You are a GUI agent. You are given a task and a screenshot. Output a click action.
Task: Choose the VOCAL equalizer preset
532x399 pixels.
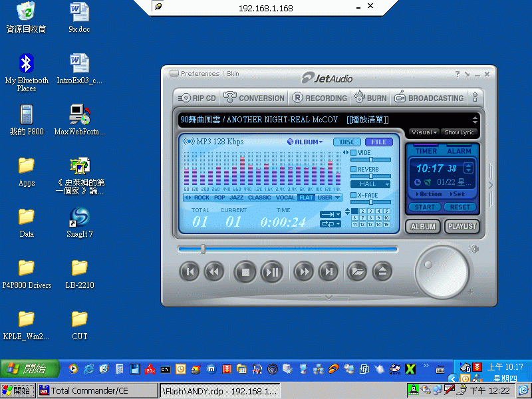pyautogui.click(x=285, y=198)
